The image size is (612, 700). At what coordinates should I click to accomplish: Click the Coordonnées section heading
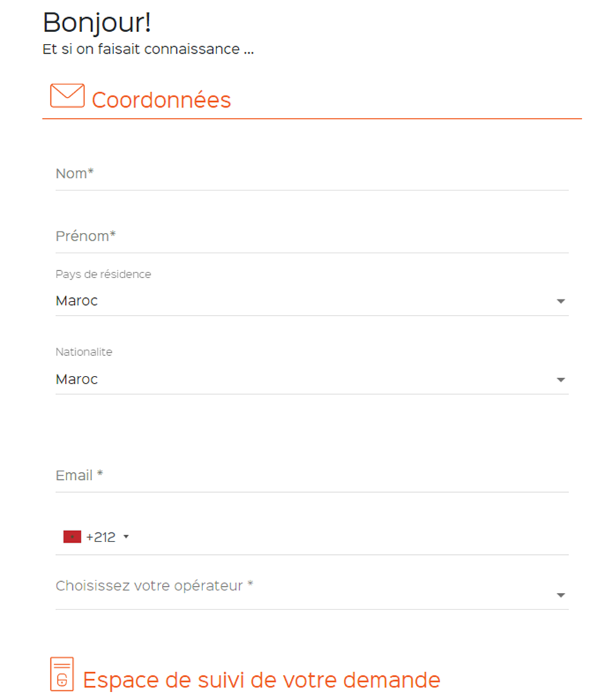click(x=161, y=101)
